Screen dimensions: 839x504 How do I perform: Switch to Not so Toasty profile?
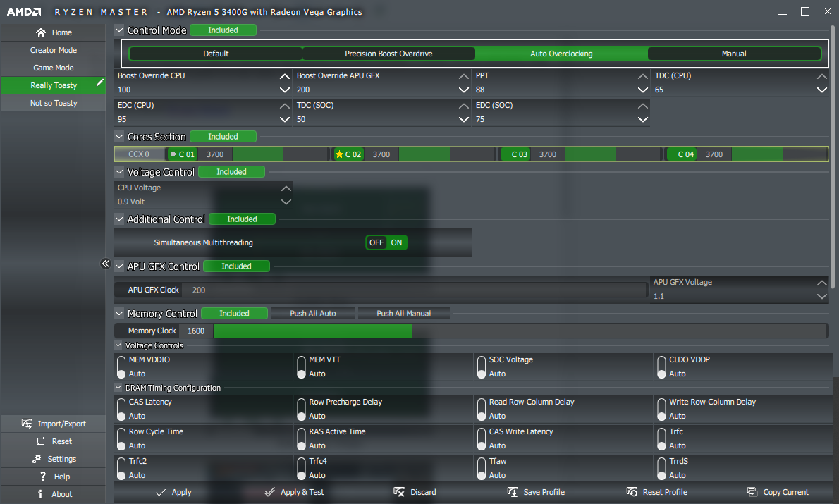pos(54,103)
